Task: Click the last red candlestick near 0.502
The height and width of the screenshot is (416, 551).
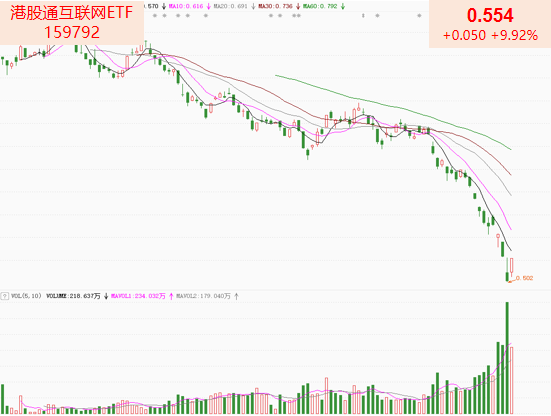Action: pyautogui.click(x=512, y=268)
